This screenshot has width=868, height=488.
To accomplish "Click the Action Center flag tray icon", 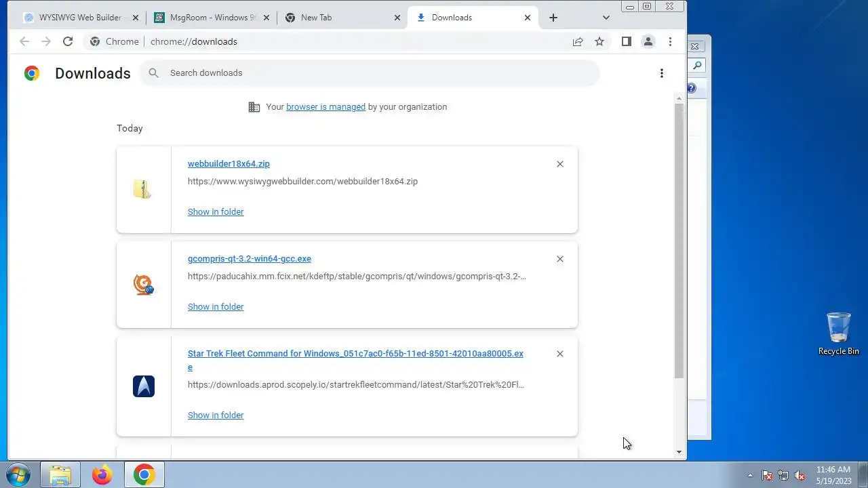I will tap(767, 475).
